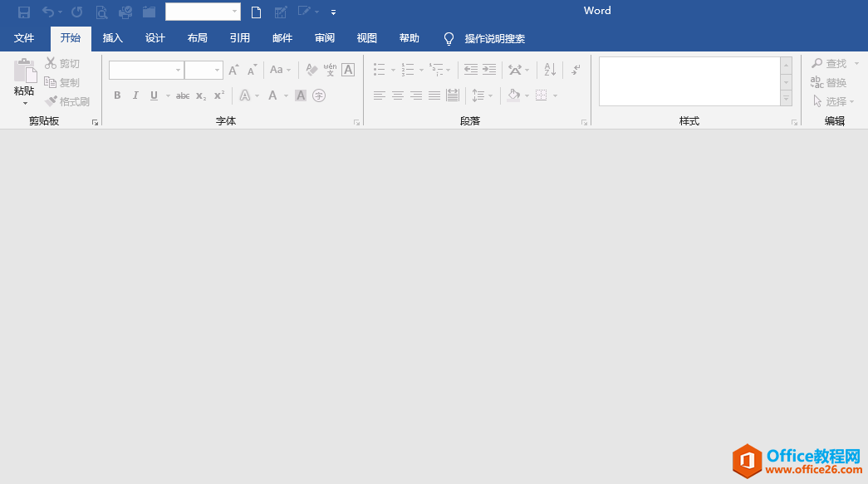Increase paragraph indent
The height and width of the screenshot is (484, 868).
[489, 70]
